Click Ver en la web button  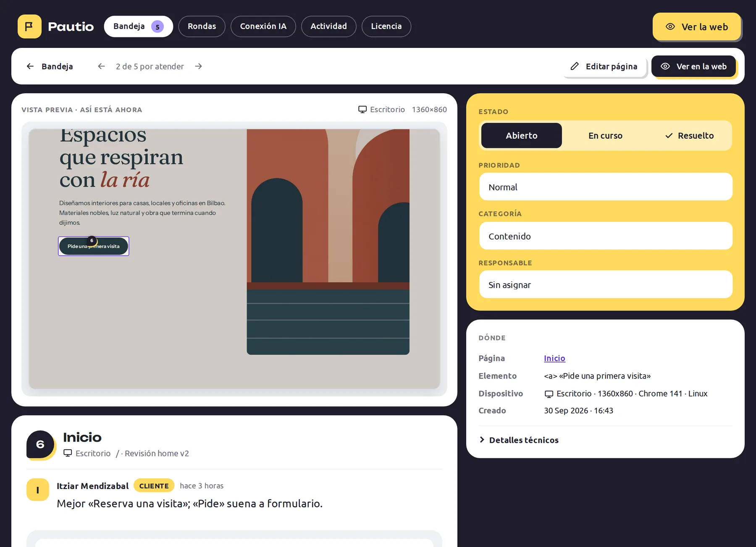pos(693,66)
